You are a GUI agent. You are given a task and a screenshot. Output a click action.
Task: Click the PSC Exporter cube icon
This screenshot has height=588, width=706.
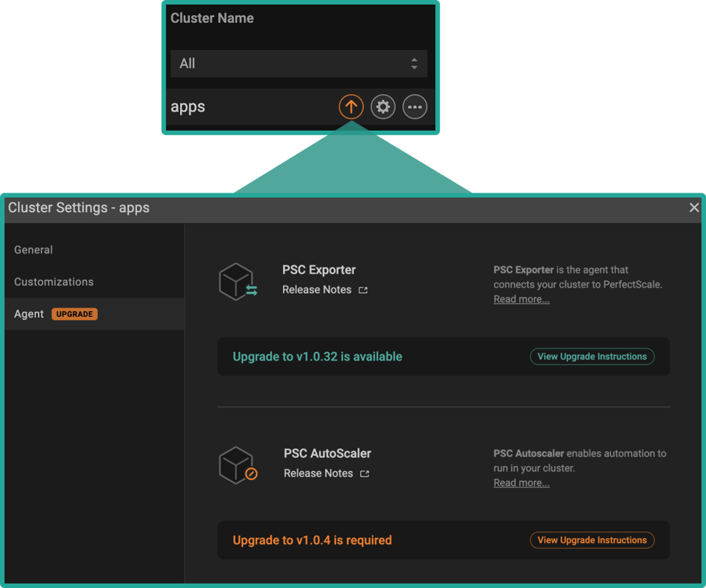pyautogui.click(x=238, y=282)
